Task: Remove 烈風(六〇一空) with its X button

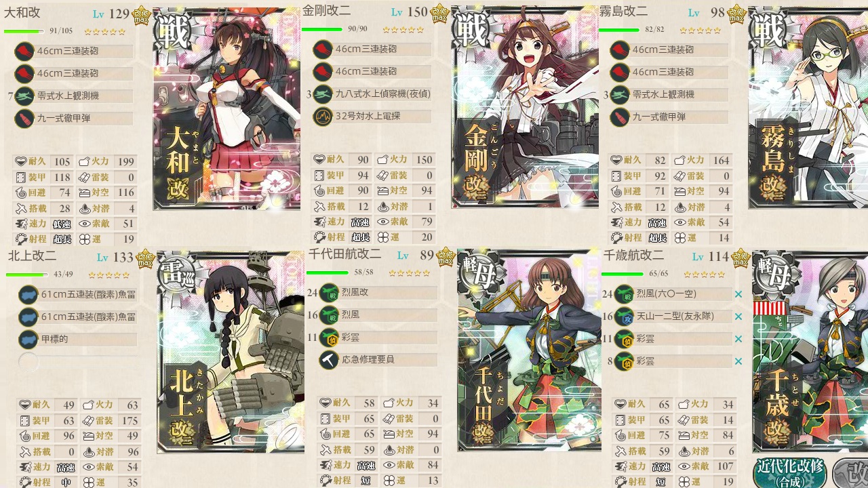Action: pyautogui.click(x=738, y=294)
